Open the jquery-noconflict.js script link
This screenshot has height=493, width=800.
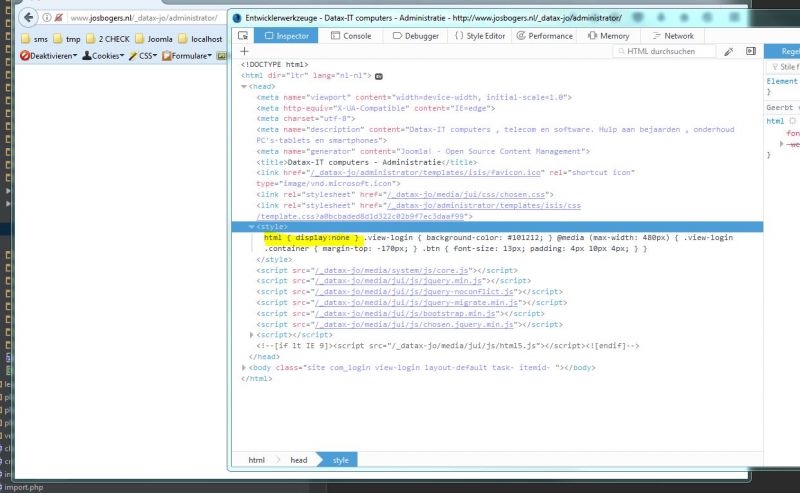point(414,292)
